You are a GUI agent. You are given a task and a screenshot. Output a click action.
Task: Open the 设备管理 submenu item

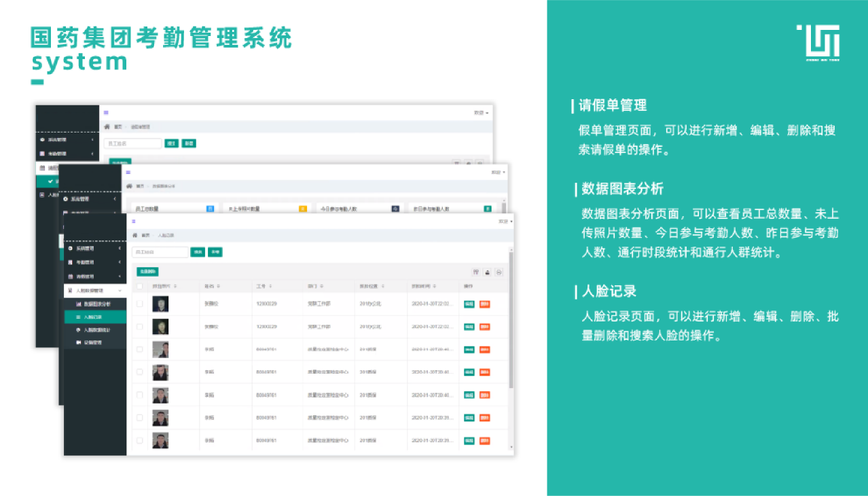(95, 342)
